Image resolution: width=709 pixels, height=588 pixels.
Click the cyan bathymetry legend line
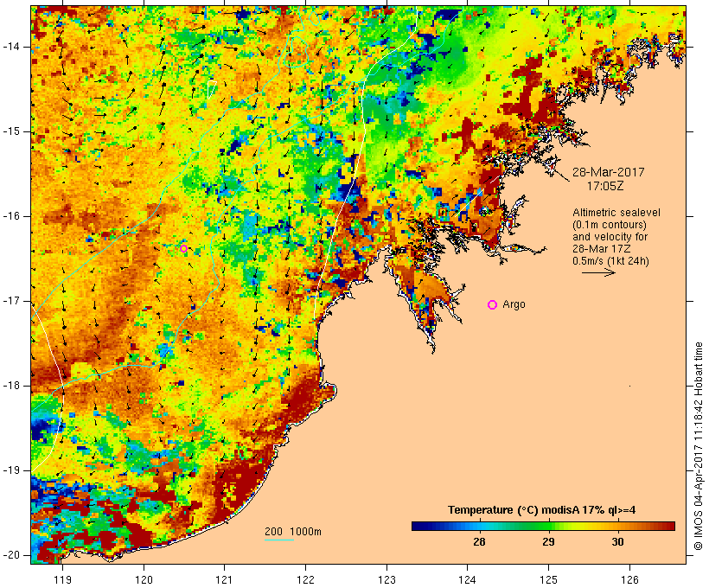279,540
